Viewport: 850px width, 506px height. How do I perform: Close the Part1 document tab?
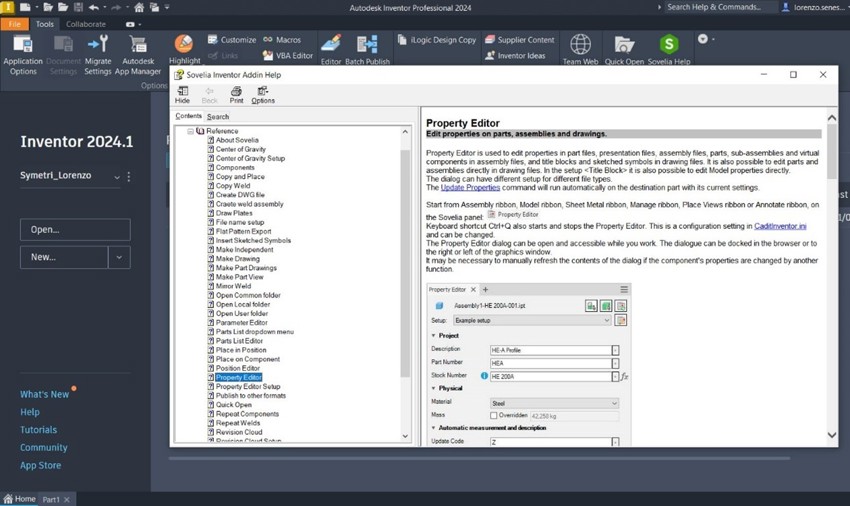click(67, 499)
